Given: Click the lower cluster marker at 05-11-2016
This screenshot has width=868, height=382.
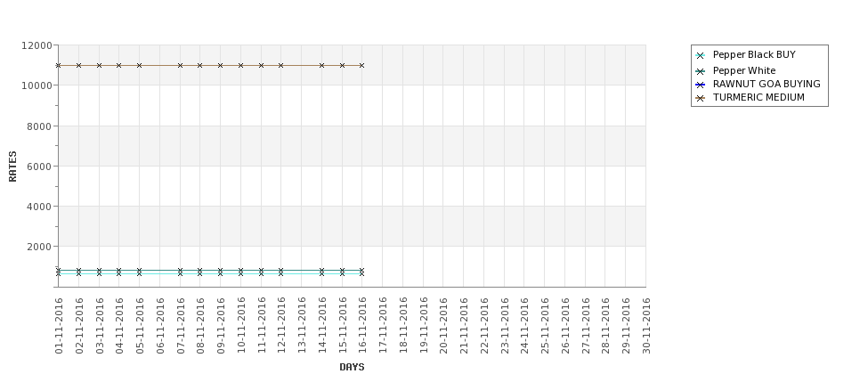Looking at the screenshot, I should point(139,272).
